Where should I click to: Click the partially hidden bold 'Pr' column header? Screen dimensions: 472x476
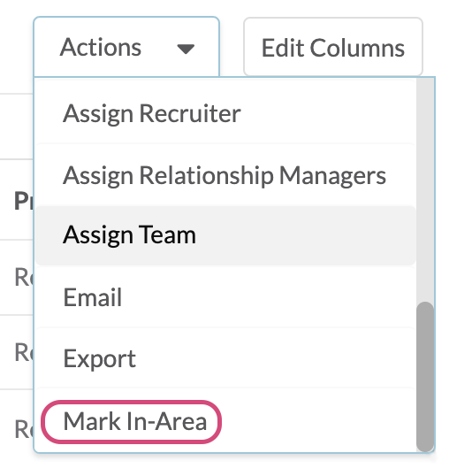tap(24, 201)
